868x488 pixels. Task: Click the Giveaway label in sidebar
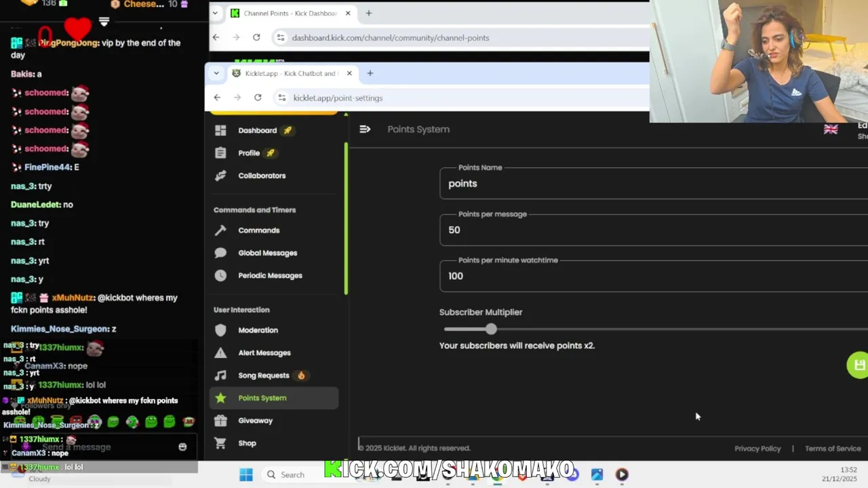[x=255, y=421]
